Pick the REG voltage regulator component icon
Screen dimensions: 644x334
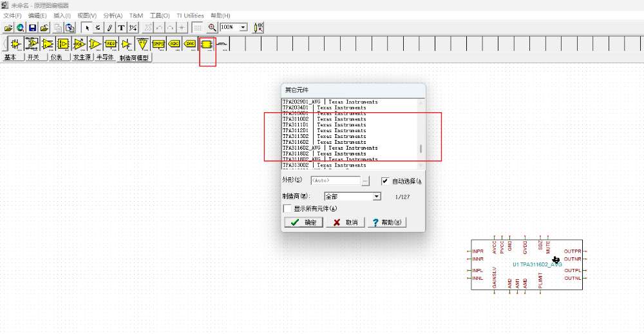(x=111, y=43)
